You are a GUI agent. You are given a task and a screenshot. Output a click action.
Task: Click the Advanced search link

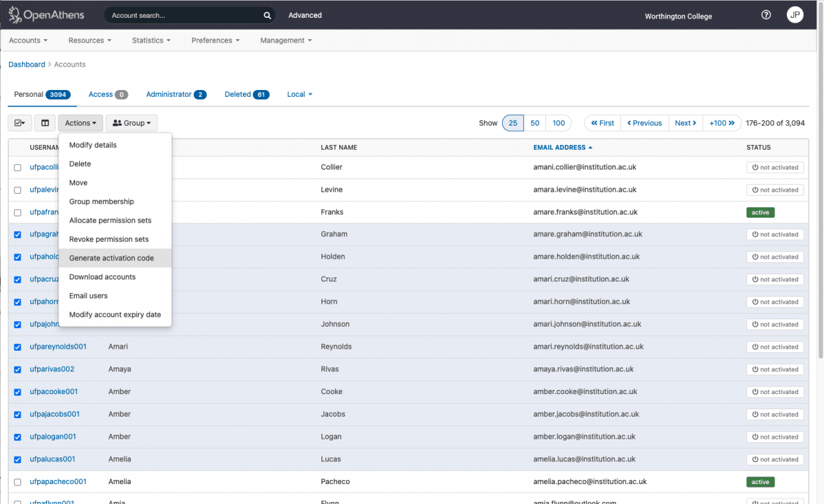(304, 14)
